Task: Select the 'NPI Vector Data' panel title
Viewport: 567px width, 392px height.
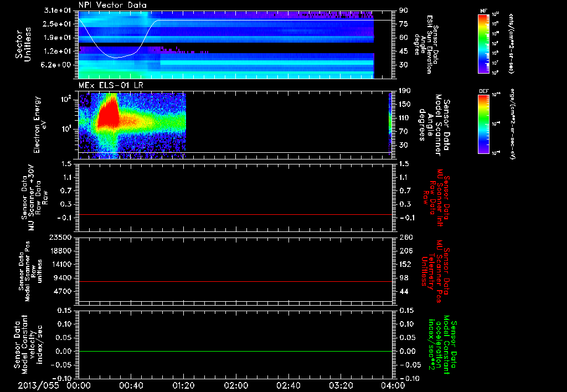Action: [112, 5]
